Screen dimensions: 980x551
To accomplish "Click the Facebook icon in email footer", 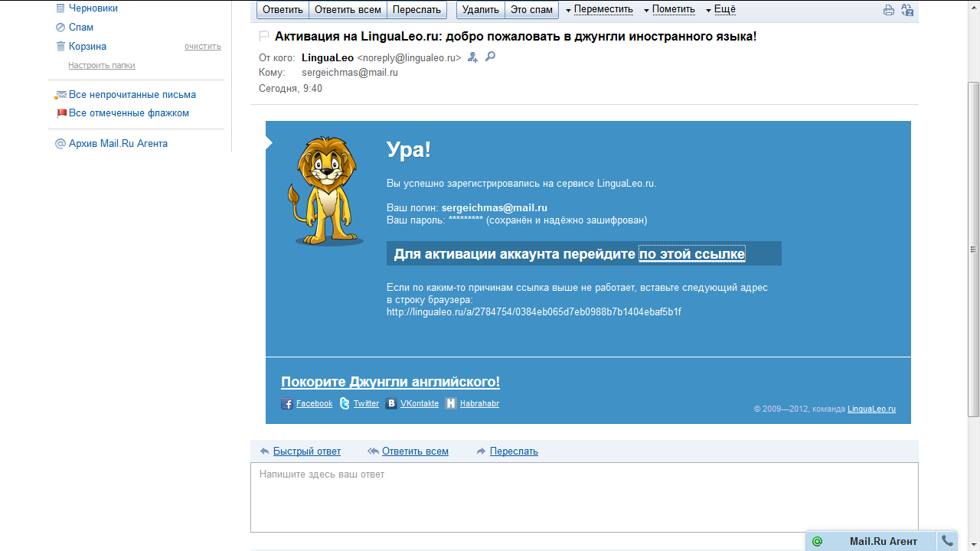I will click(x=287, y=403).
